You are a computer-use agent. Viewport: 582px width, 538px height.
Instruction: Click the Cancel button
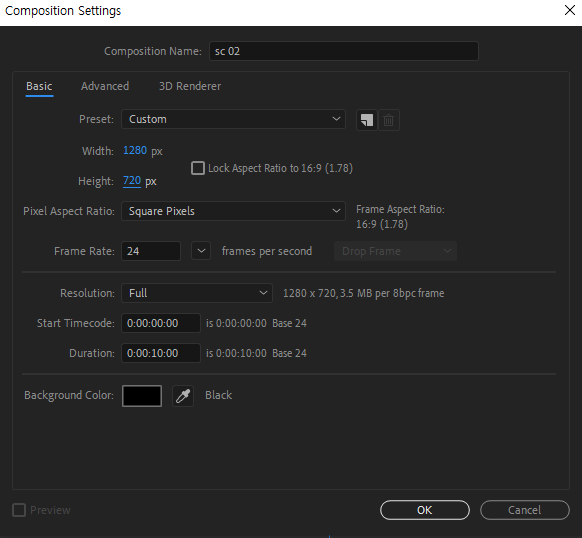(525, 510)
